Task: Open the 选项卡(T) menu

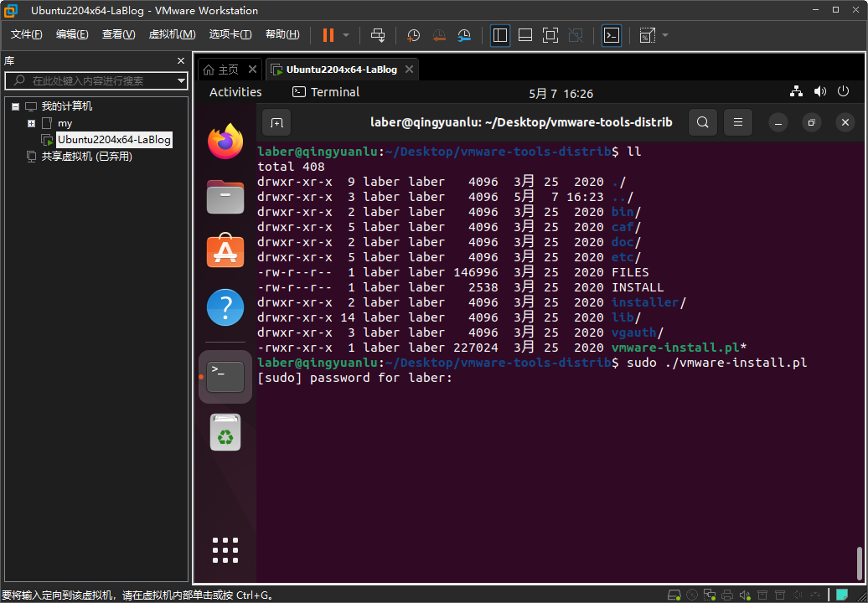Action: 230,34
